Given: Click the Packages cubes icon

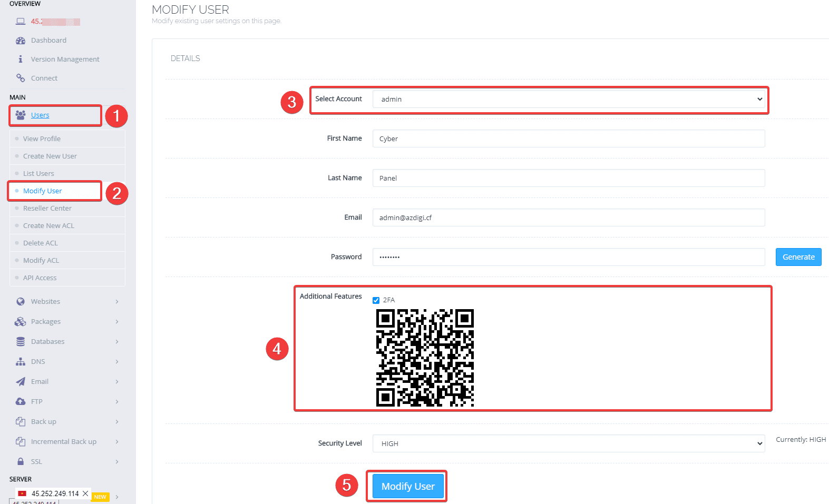Looking at the screenshot, I should [21, 322].
